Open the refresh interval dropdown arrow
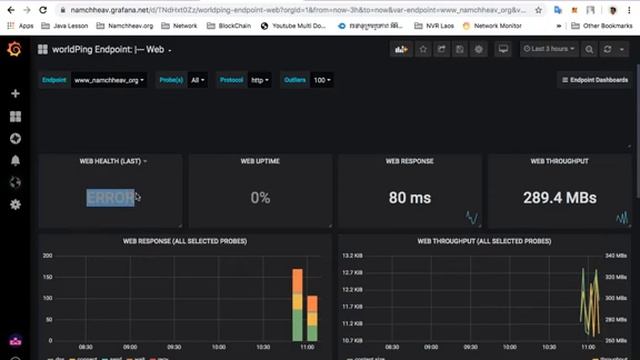640x360 pixels. [622, 49]
